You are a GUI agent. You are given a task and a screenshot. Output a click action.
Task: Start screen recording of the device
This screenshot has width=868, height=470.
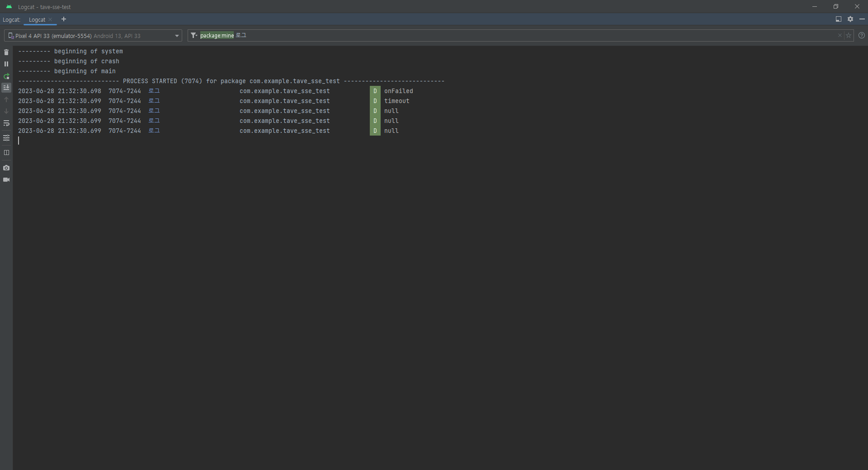(x=6, y=179)
